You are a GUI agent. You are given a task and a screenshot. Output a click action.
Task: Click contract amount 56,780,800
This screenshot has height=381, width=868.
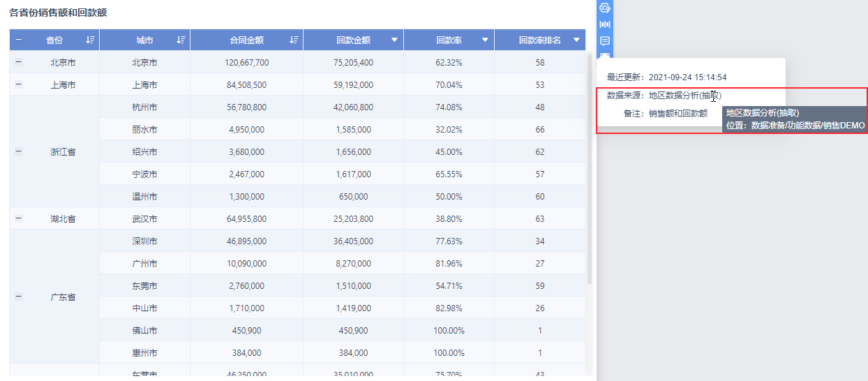click(246, 107)
